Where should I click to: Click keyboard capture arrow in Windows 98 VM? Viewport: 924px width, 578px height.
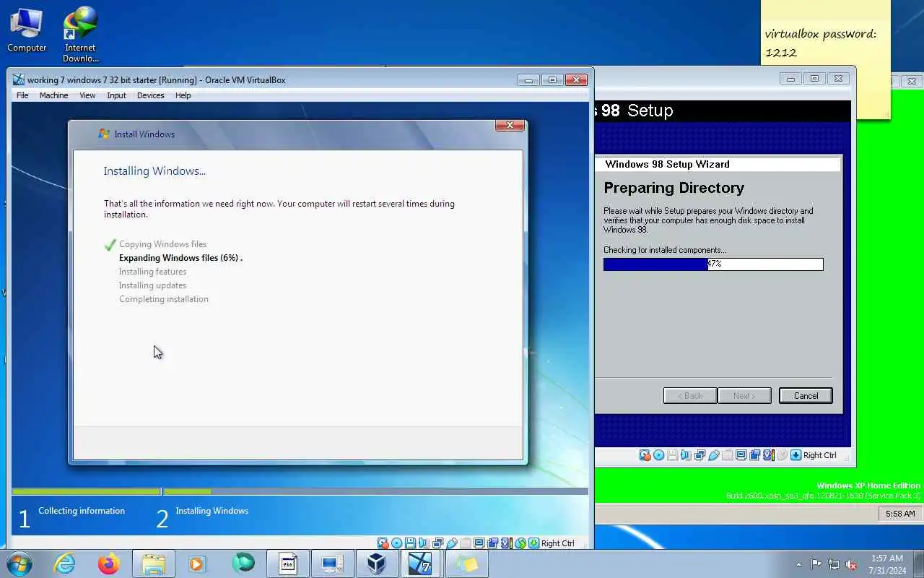point(796,455)
